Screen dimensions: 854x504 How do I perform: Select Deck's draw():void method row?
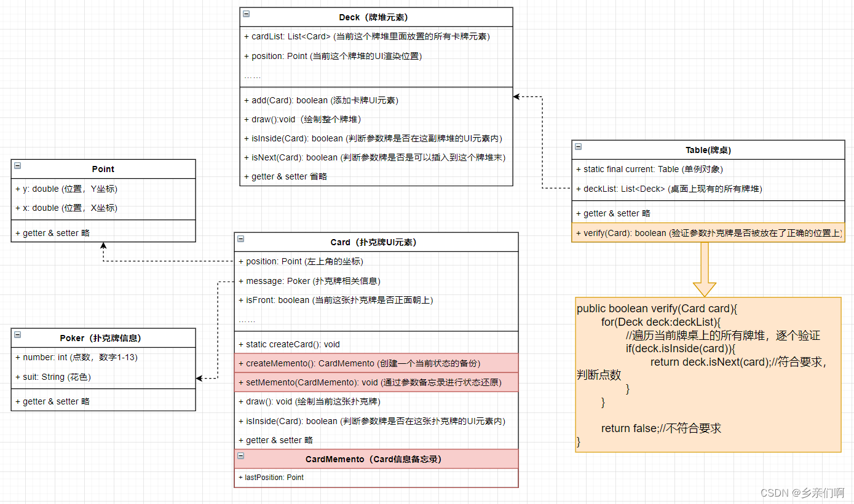(x=376, y=119)
